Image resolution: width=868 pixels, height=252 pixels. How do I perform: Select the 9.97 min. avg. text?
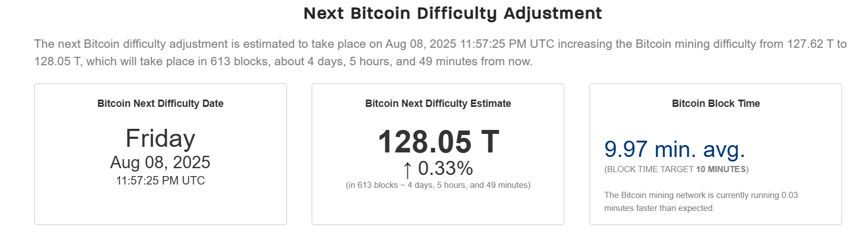(x=674, y=149)
